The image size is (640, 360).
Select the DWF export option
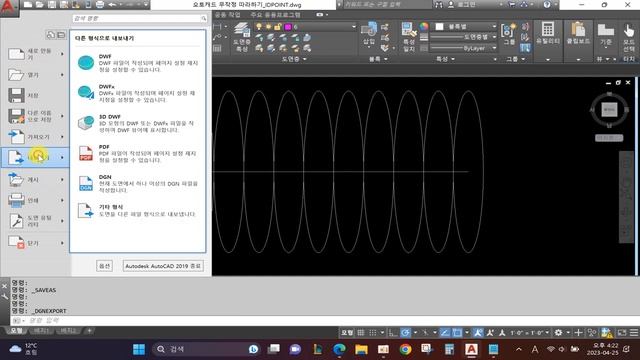pos(138,63)
